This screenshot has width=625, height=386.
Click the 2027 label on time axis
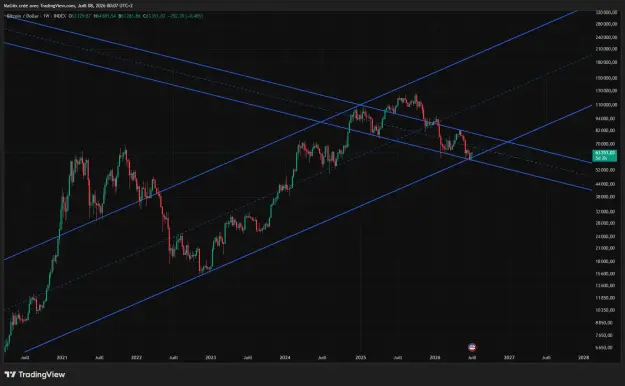pyautogui.click(x=509, y=358)
